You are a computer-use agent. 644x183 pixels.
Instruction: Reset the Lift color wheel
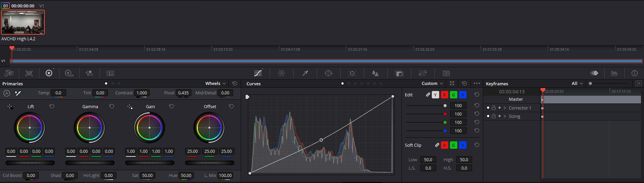point(52,106)
